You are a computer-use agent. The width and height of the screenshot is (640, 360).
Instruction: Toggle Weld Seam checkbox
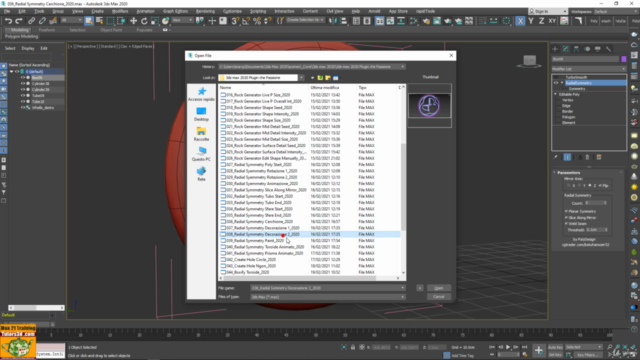(x=567, y=224)
